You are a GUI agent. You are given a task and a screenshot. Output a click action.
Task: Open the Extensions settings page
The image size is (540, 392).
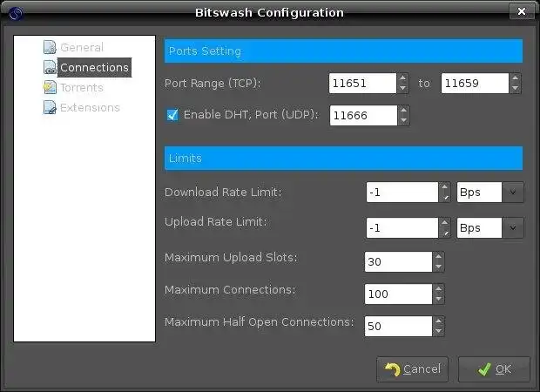point(90,107)
